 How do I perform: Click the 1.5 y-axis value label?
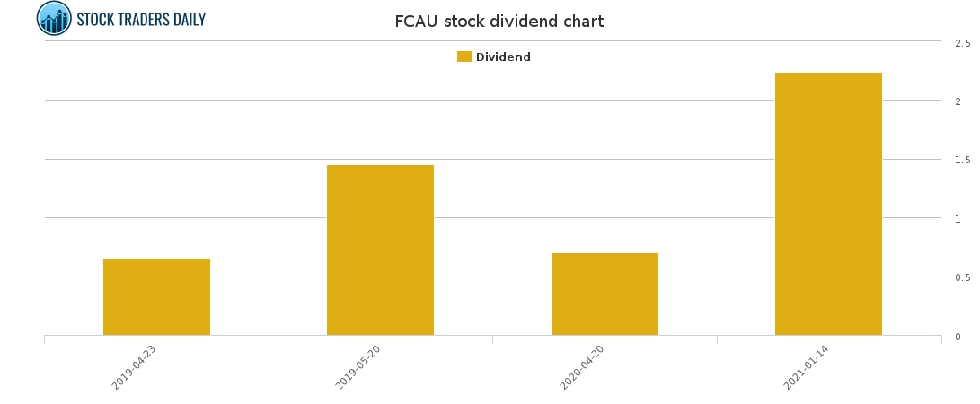pyautogui.click(x=962, y=161)
